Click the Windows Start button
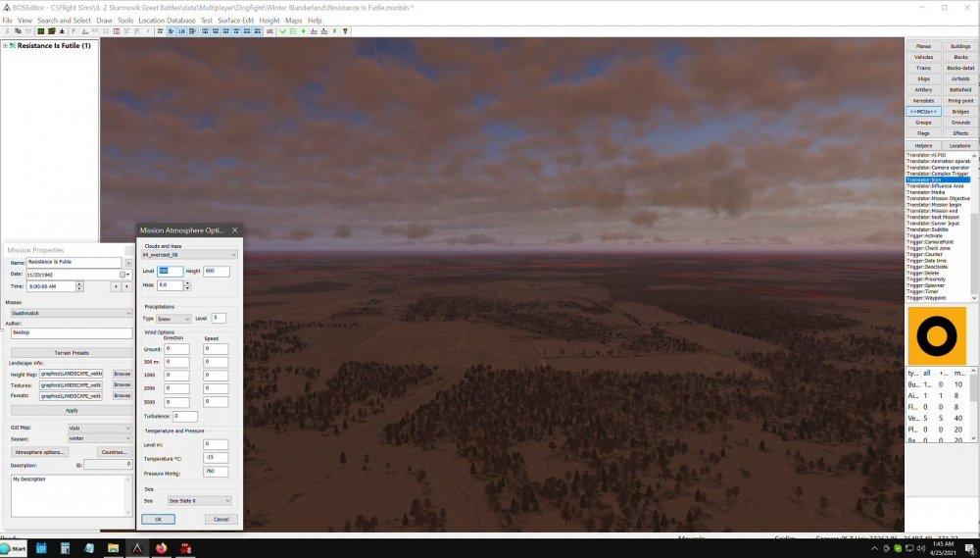The image size is (980, 558). click(x=13, y=548)
